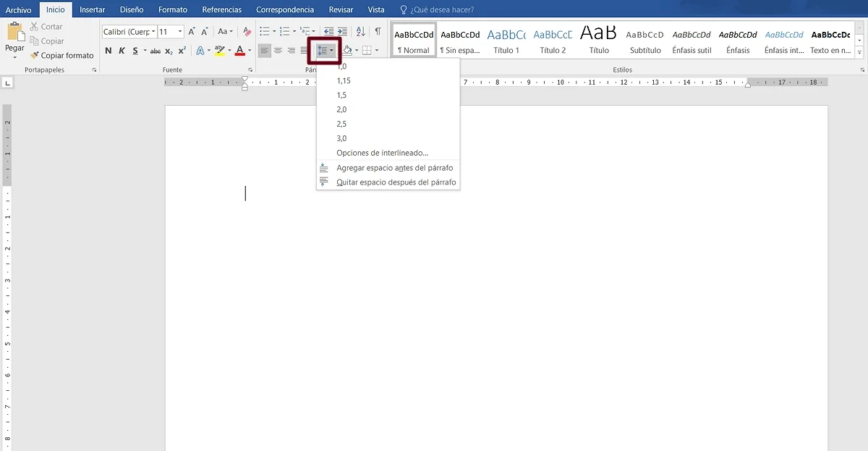Choose 1,15 line spacing

click(x=388, y=80)
